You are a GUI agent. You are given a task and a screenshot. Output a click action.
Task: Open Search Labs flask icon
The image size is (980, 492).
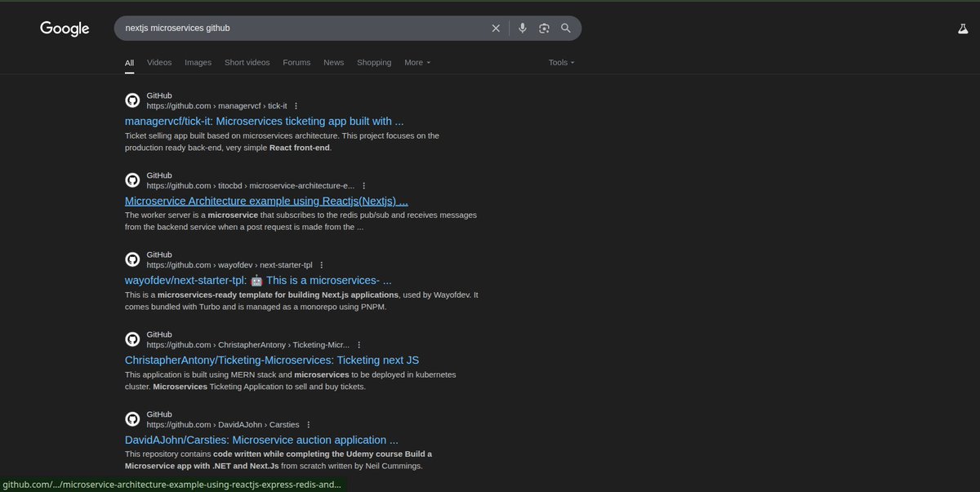pos(963,29)
